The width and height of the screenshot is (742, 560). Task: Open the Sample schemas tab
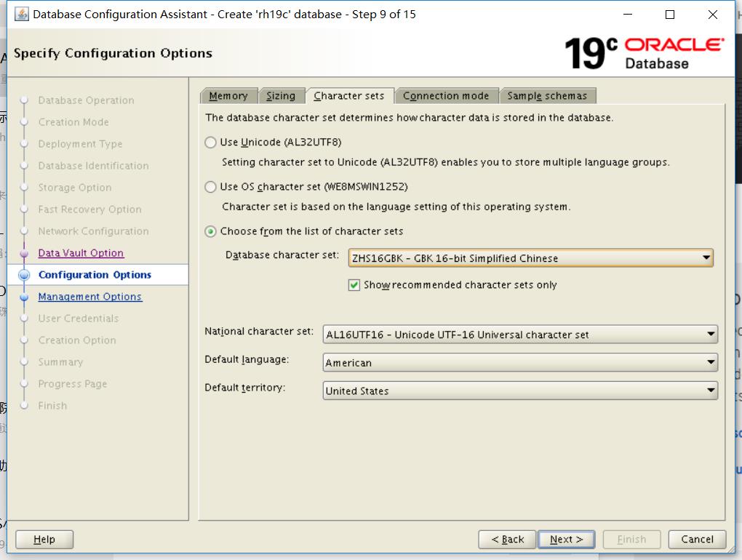tap(548, 95)
